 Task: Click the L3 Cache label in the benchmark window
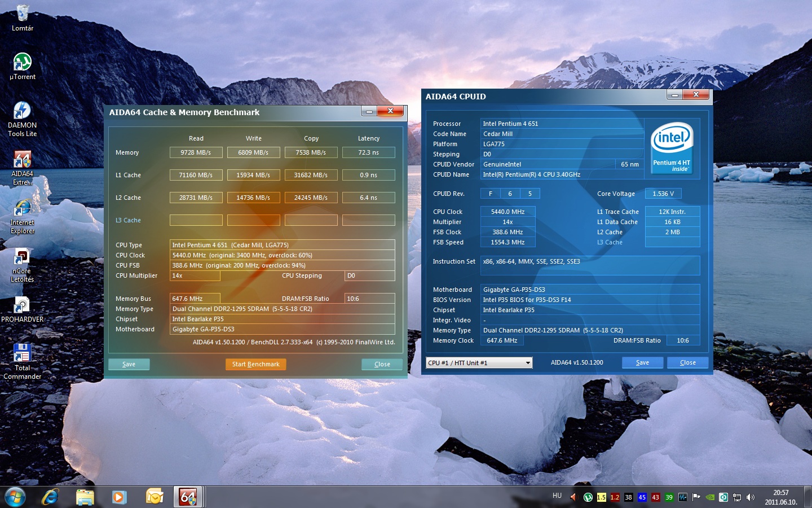click(x=129, y=220)
